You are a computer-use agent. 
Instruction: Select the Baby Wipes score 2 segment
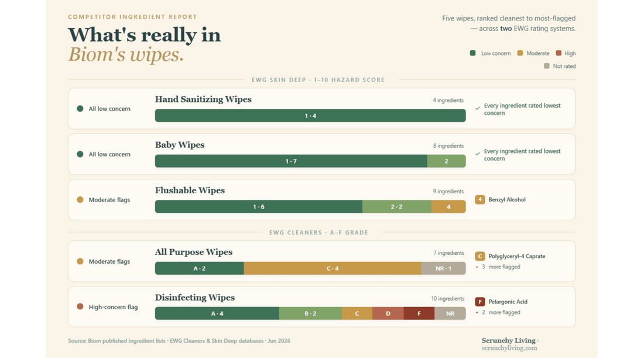click(447, 161)
